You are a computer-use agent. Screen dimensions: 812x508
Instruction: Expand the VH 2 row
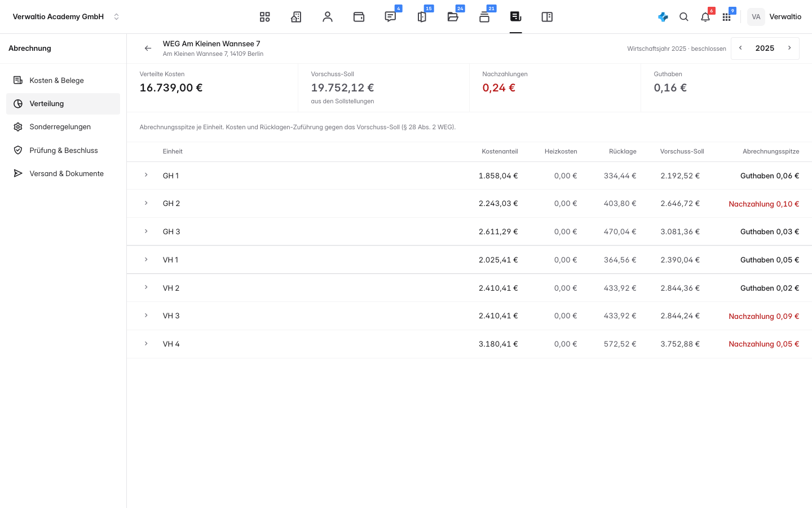click(x=146, y=287)
